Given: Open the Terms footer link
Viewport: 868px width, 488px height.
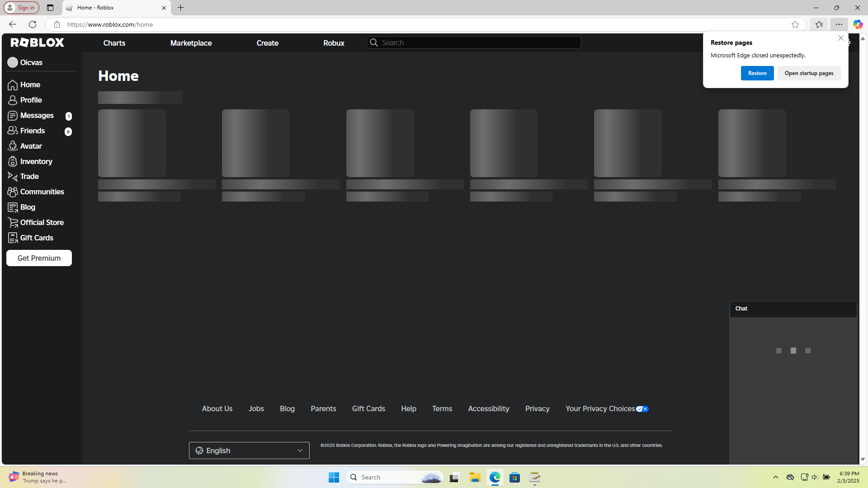Looking at the screenshot, I should coord(442,408).
